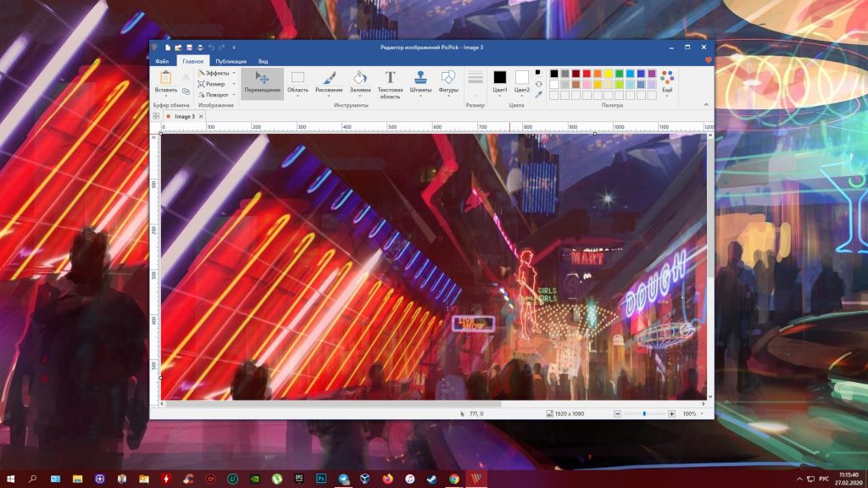Reset colors to default black and white
This screenshot has width=868, height=488.
(538, 72)
